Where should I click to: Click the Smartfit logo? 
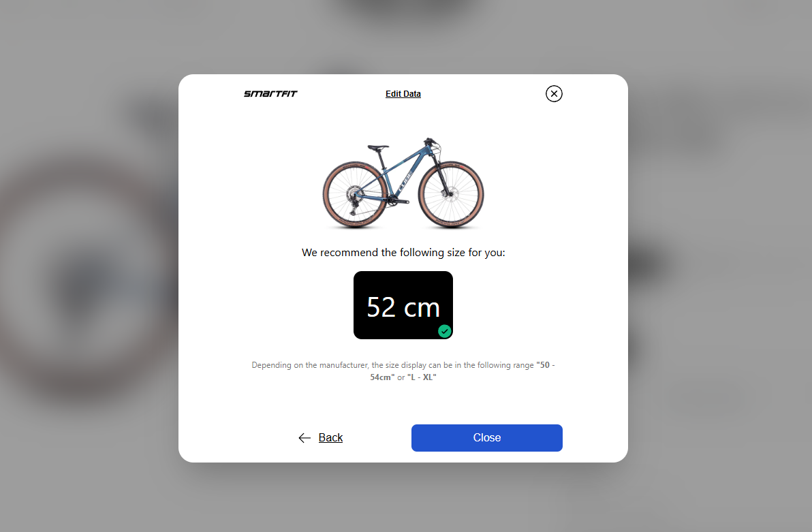[x=271, y=94]
